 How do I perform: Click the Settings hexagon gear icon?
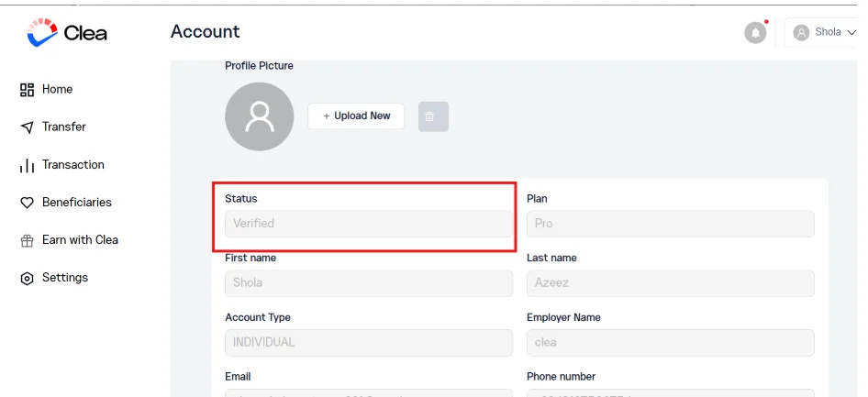coord(27,278)
